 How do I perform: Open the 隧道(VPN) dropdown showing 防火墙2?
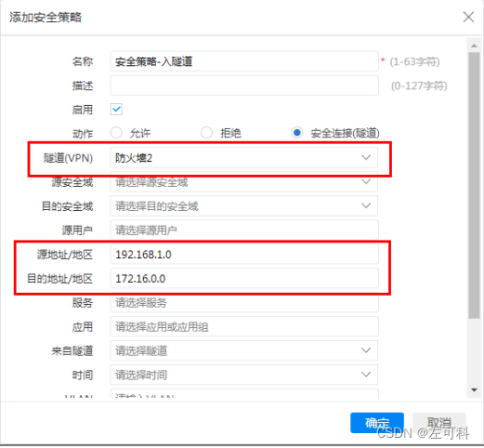244,158
